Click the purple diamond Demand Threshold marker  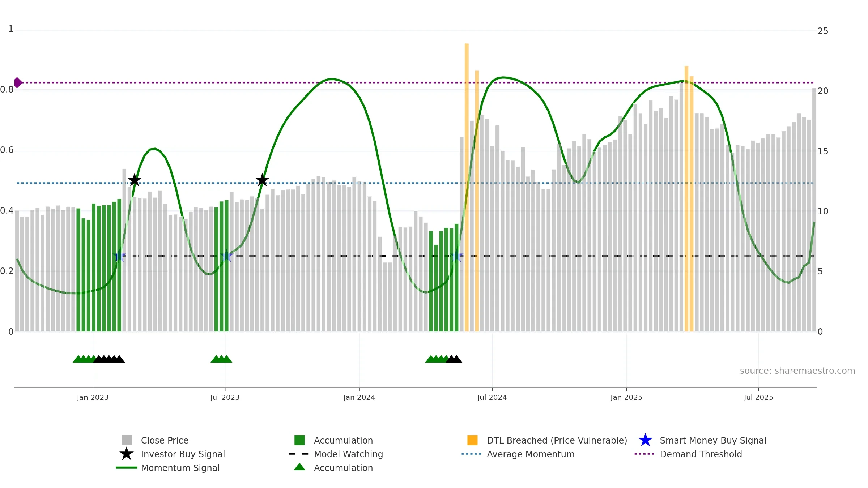pos(18,82)
